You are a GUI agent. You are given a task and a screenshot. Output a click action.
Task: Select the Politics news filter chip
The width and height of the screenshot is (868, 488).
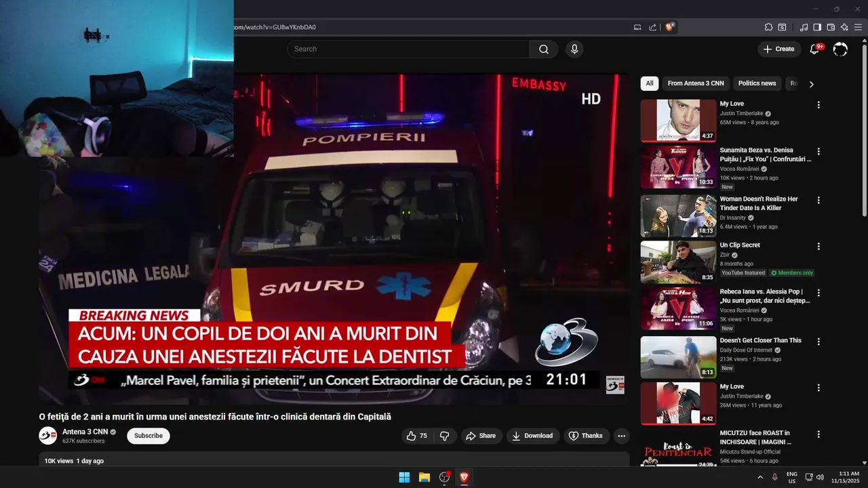pos(757,83)
